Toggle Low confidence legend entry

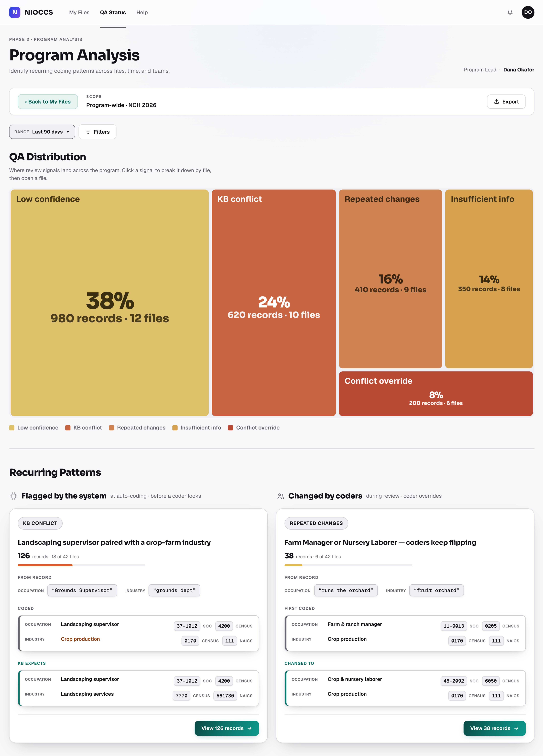click(34, 428)
